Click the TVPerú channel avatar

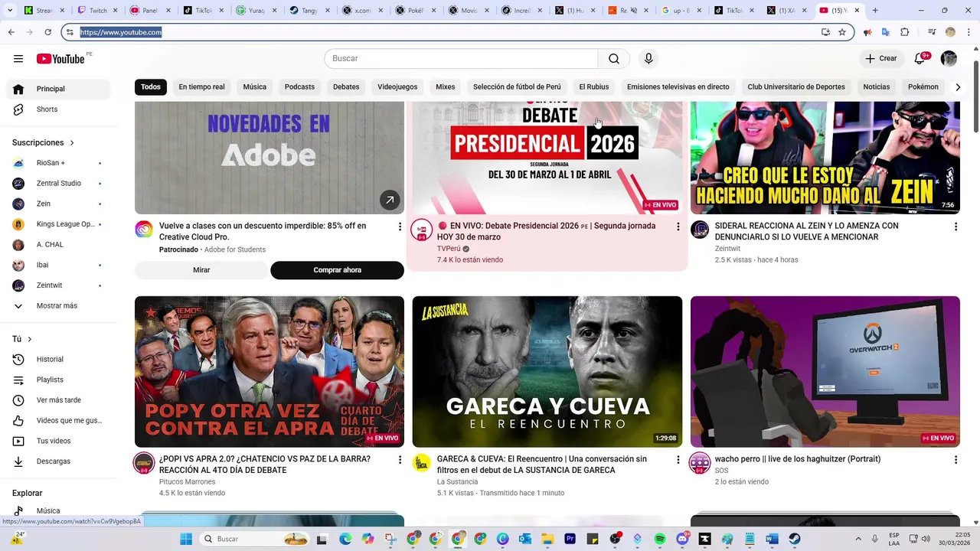[x=421, y=230]
